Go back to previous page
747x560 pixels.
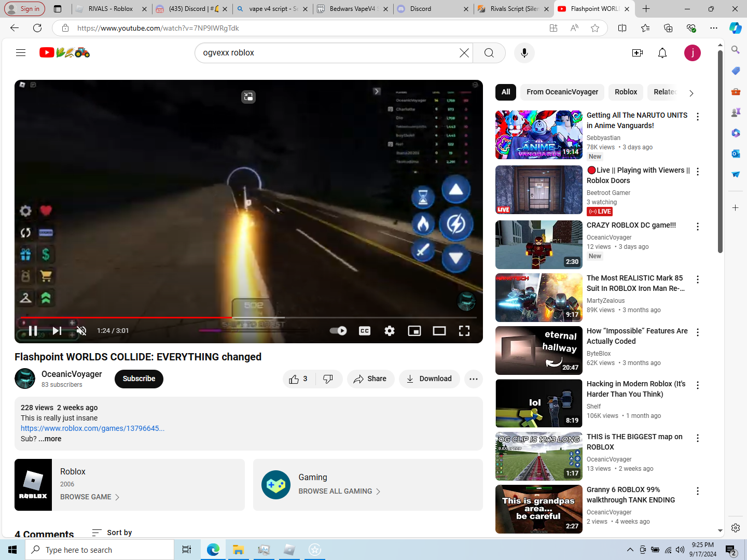coord(15,28)
